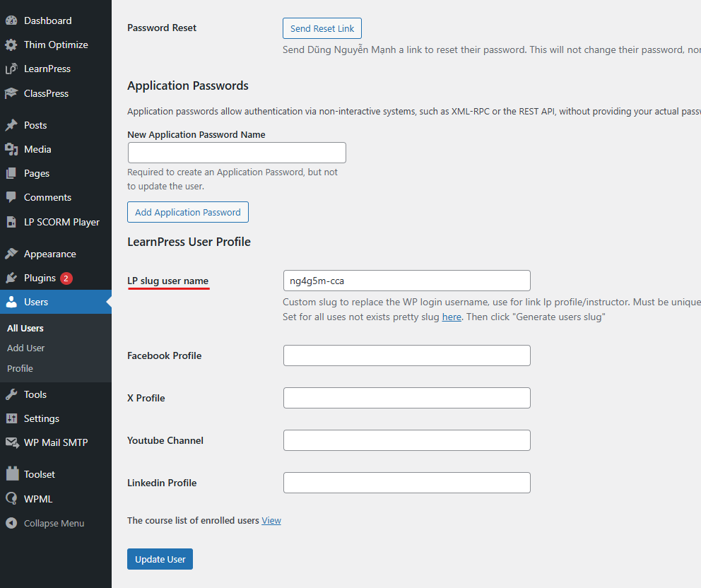The image size is (701, 588).
Task: Open the Settings menu item
Action: 41,418
